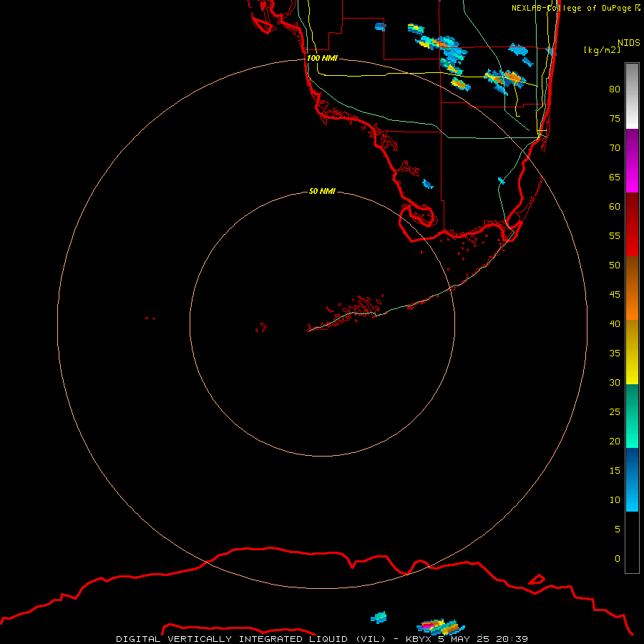Click the 55 value on the color scale

point(615,235)
